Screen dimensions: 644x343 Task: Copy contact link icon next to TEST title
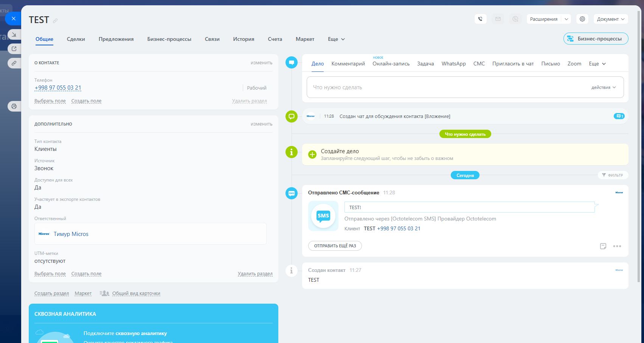pos(55,21)
